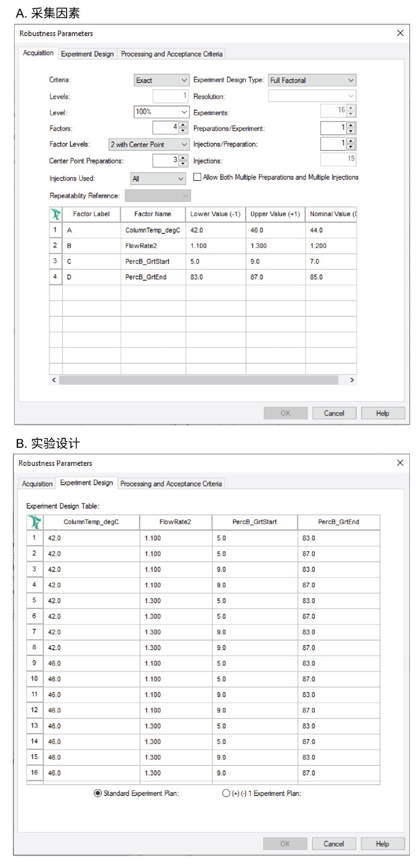Click the table icon in Factor Label header
The width and height of the screenshot is (419, 868).
click(x=56, y=214)
